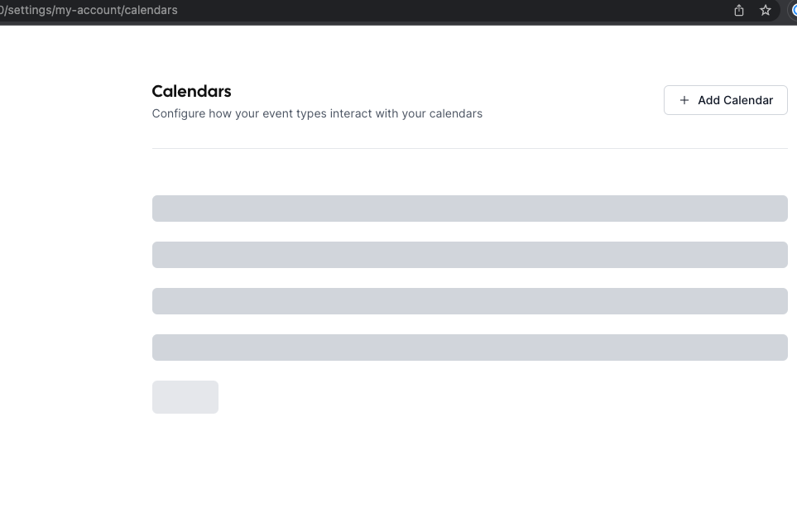Screen dimensions: 797x532
Task: Click the third loading placeholder row
Action: click(x=469, y=301)
